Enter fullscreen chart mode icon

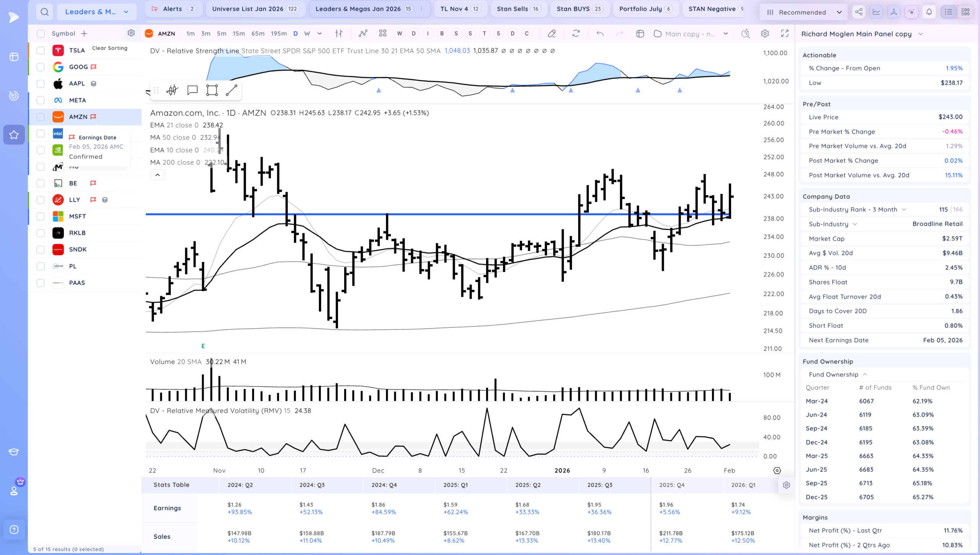785,34
